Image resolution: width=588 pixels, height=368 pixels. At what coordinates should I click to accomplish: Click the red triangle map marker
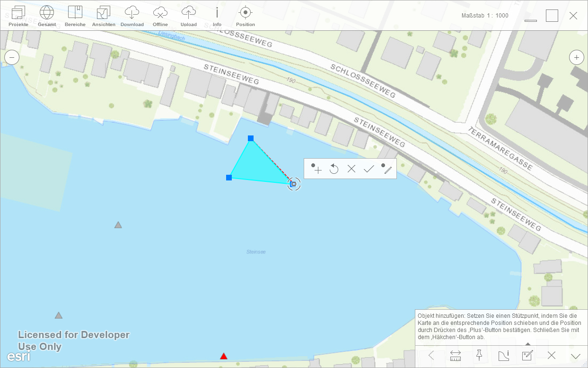tap(224, 356)
